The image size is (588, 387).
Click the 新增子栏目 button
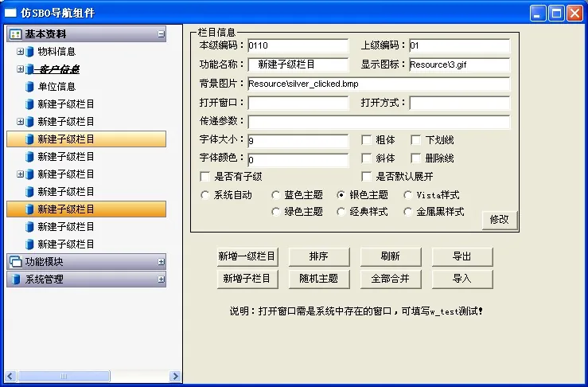click(x=247, y=279)
